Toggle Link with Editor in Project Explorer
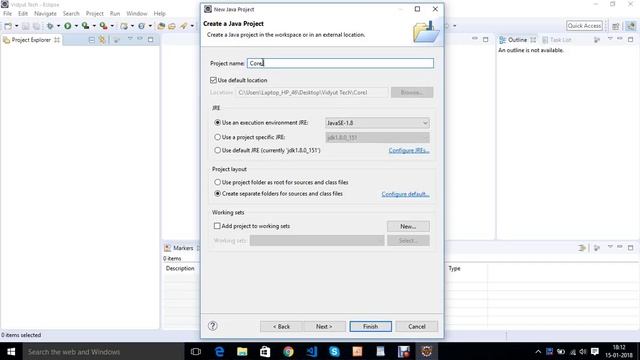The image size is (640, 360). (x=102, y=40)
